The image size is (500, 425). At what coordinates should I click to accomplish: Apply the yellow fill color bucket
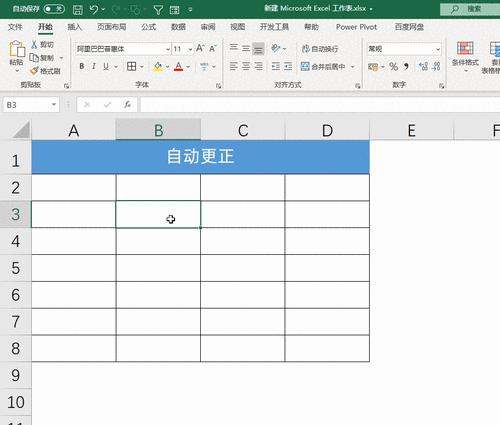[x=158, y=67]
